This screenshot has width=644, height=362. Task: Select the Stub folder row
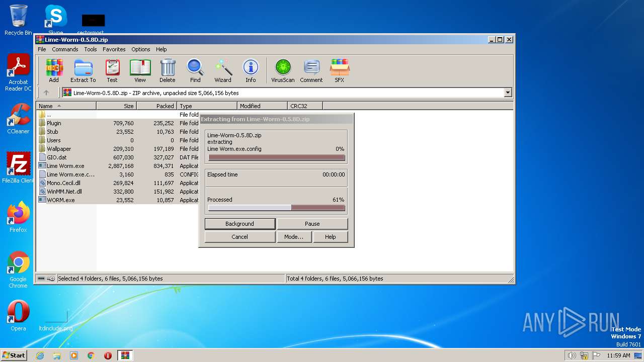click(118, 132)
